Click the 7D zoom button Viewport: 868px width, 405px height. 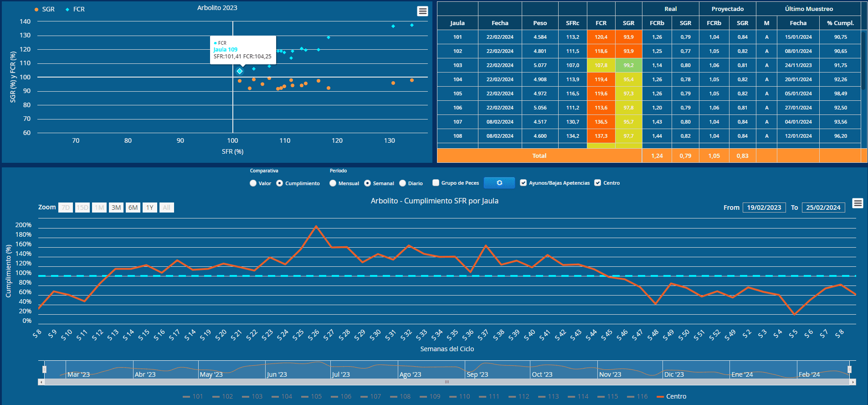66,208
